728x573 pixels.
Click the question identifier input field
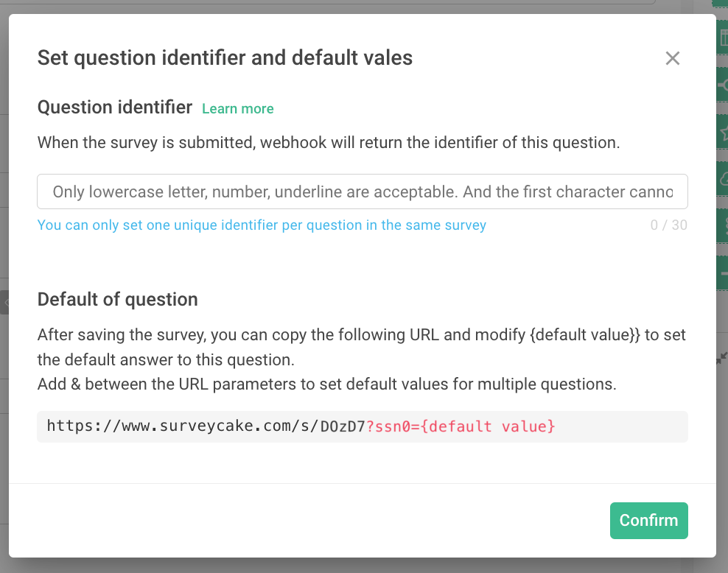click(x=361, y=191)
